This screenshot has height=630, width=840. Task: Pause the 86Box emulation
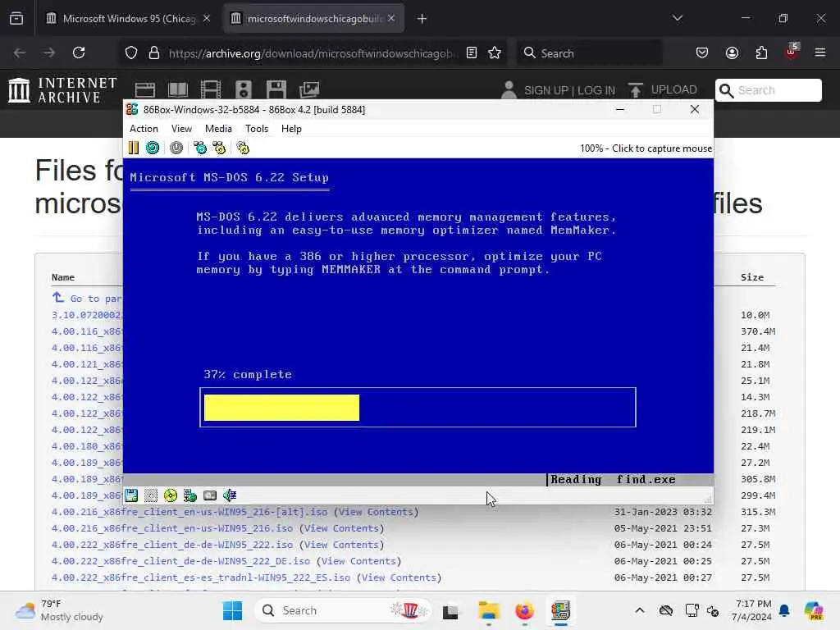134,148
